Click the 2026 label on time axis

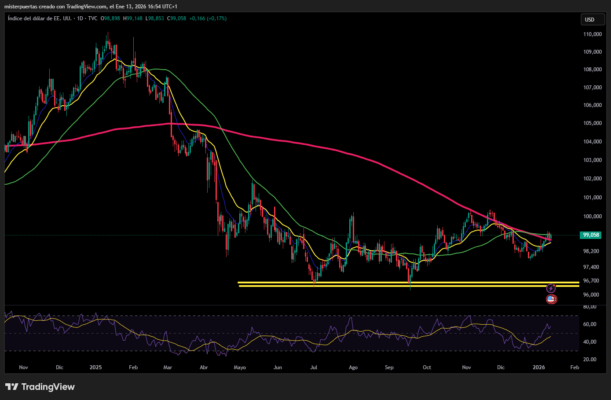click(x=539, y=367)
